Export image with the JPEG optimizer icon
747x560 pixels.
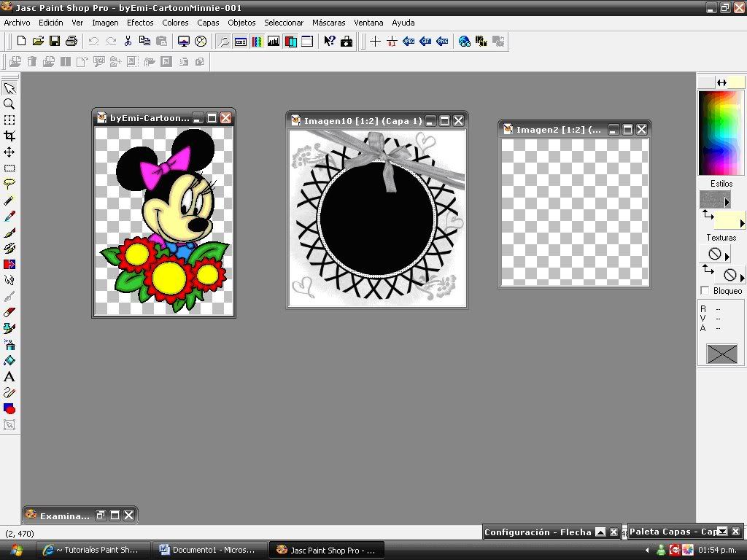409,42
